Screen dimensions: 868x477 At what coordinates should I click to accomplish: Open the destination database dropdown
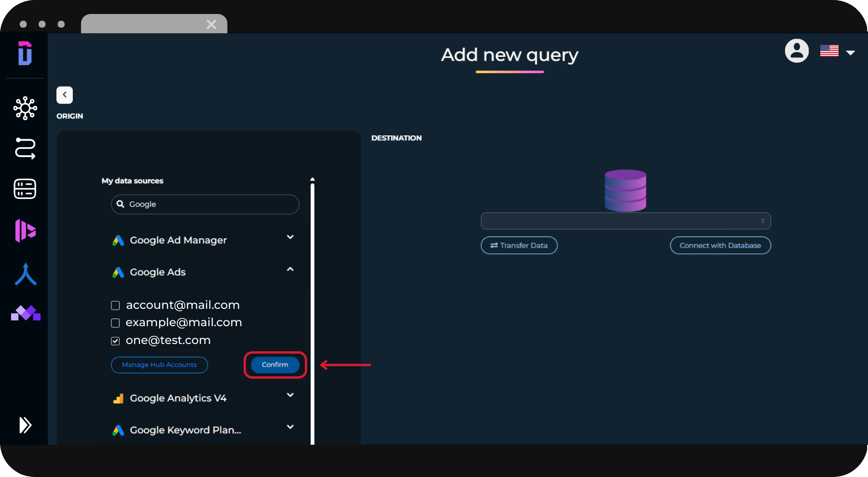(626, 221)
